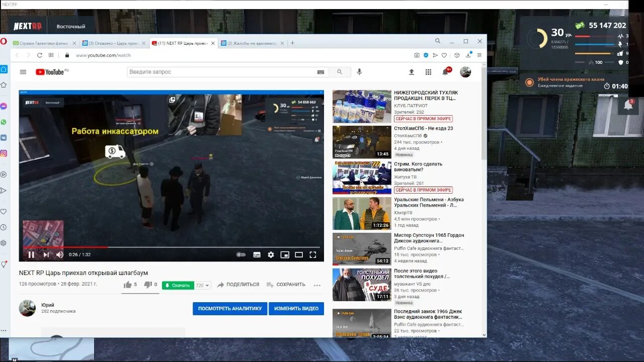
Task: Open browser downloads panel
Action: (468, 55)
